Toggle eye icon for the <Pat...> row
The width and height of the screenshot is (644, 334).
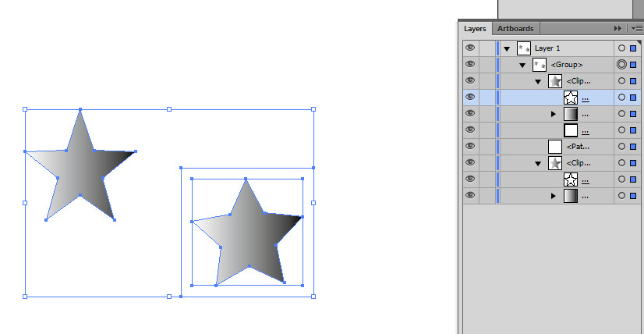(470, 146)
